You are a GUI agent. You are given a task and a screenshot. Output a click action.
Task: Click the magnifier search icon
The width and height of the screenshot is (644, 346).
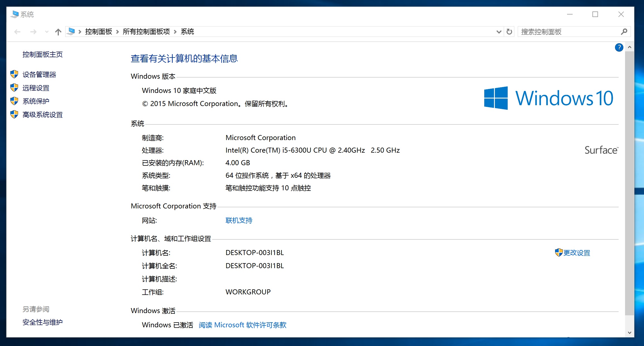(x=624, y=32)
